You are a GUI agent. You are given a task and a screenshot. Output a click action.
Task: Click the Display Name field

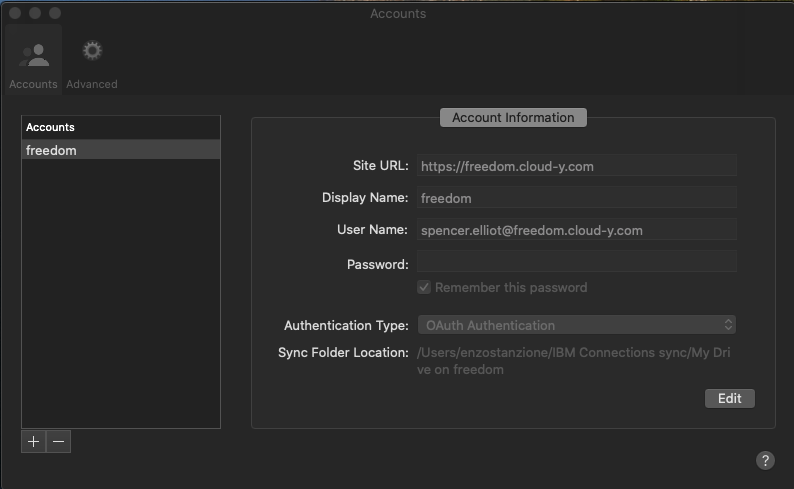(577, 198)
